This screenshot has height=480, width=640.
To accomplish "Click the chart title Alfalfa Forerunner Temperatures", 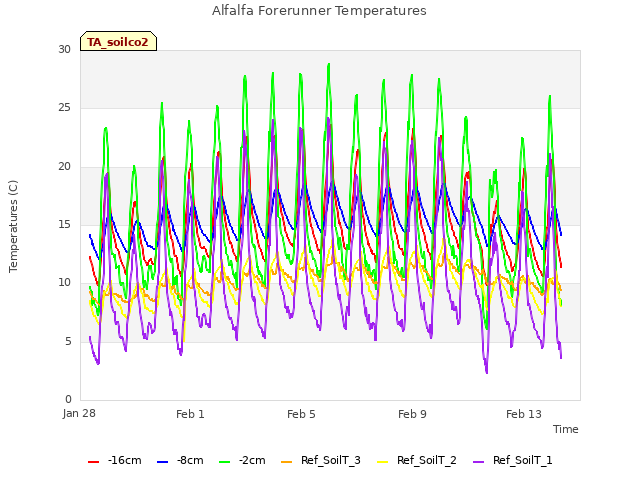I will click(x=319, y=11).
